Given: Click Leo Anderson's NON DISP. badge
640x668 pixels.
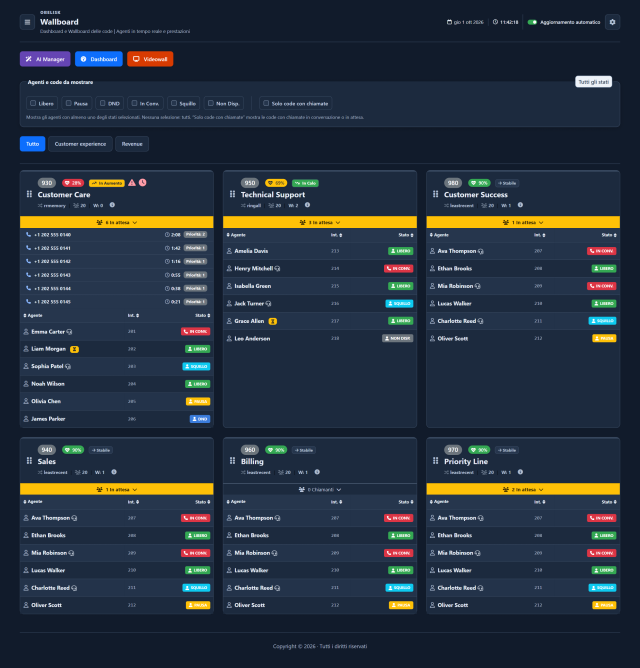Looking at the screenshot, I should pos(398,339).
